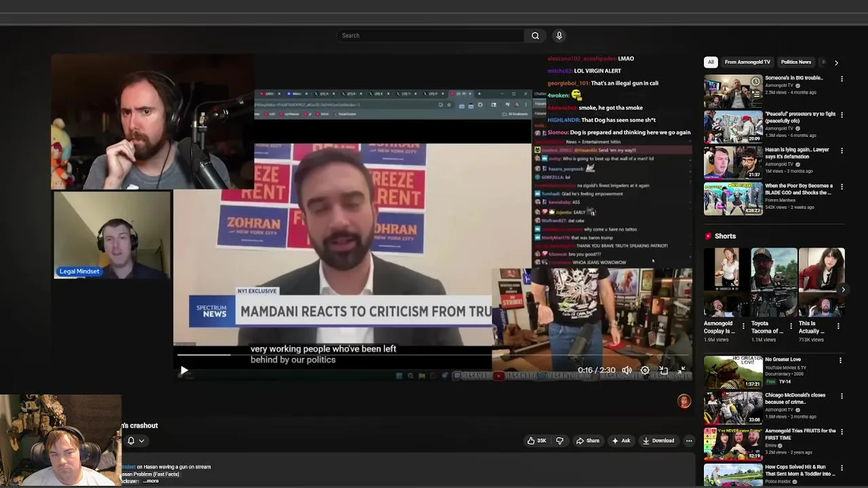Open 'No Greater Love' movie title
The width and height of the screenshot is (868, 488).
point(783,359)
